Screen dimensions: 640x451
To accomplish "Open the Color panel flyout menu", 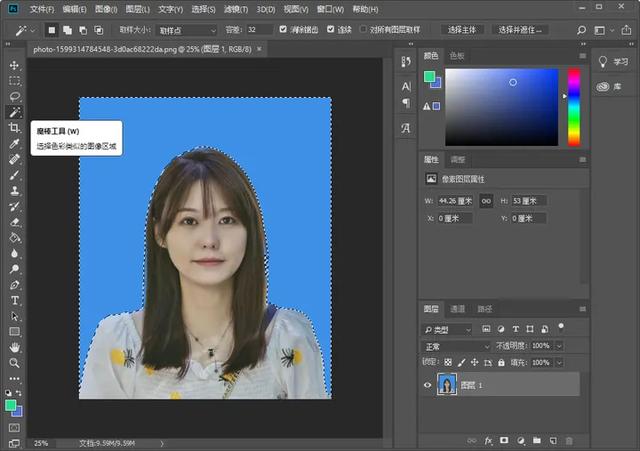I will (582, 56).
